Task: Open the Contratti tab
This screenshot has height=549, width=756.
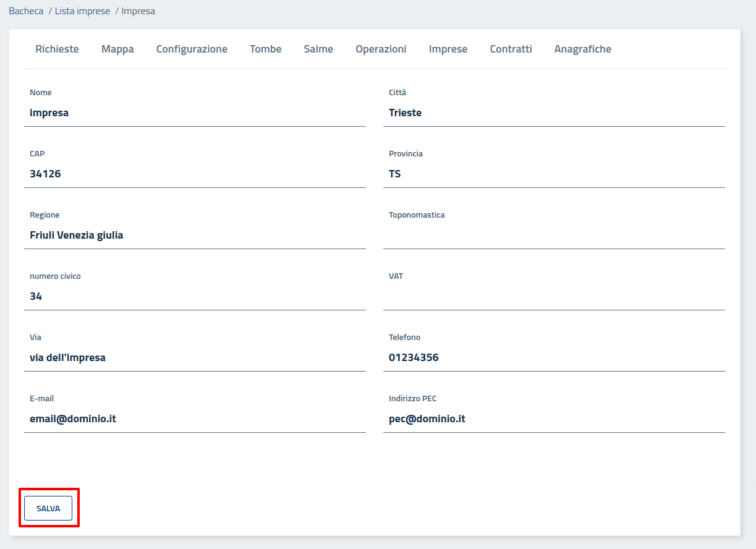Action: (x=511, y=49)
